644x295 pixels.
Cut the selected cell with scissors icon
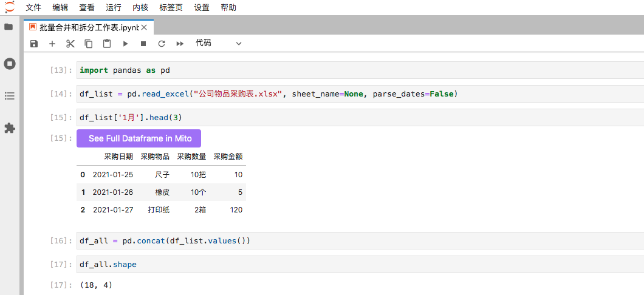[x=70, y=44]
